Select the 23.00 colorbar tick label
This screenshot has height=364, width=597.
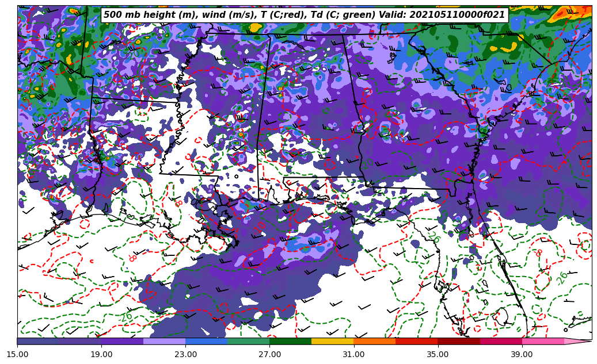click(x=186, y=354)
